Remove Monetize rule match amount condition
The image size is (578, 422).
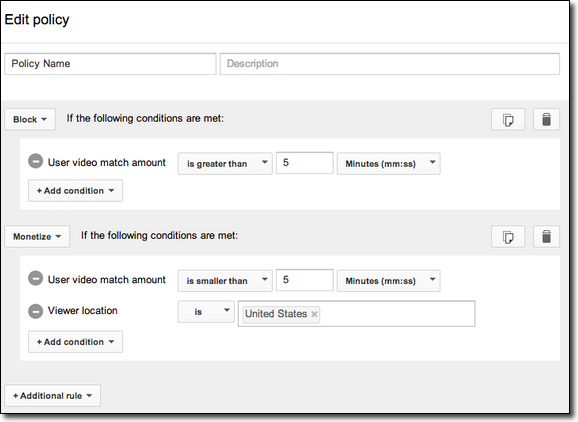(36, 279)
